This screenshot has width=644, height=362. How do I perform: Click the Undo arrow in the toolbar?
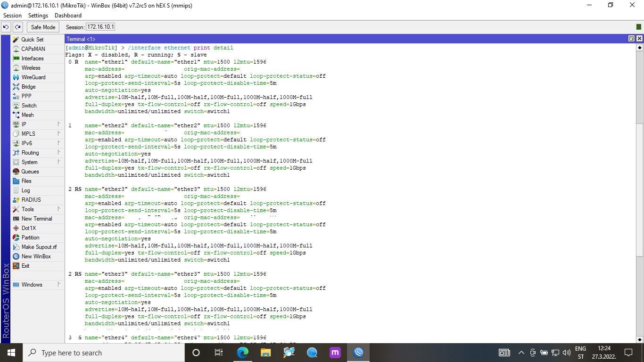(6, 27)
